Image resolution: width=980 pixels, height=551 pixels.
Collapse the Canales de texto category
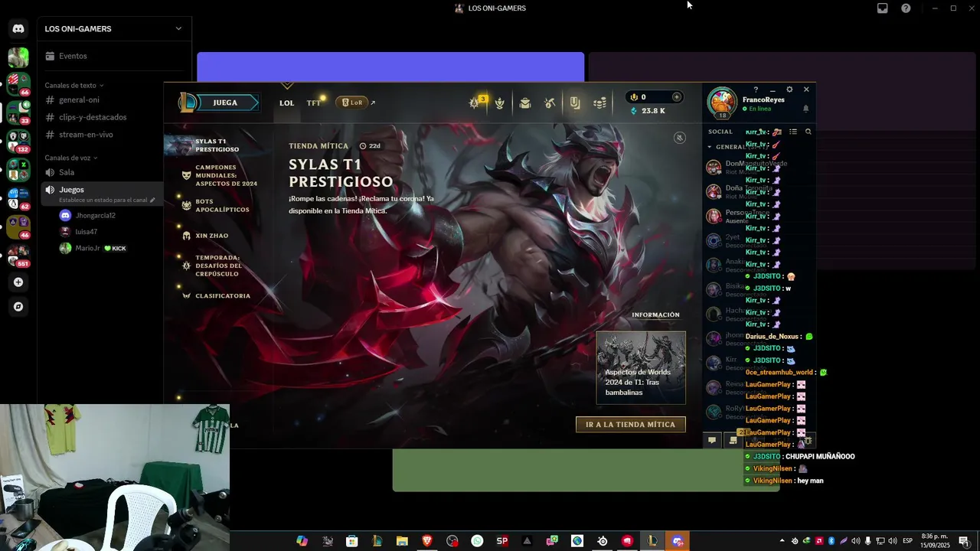click(x=74, y=85)
